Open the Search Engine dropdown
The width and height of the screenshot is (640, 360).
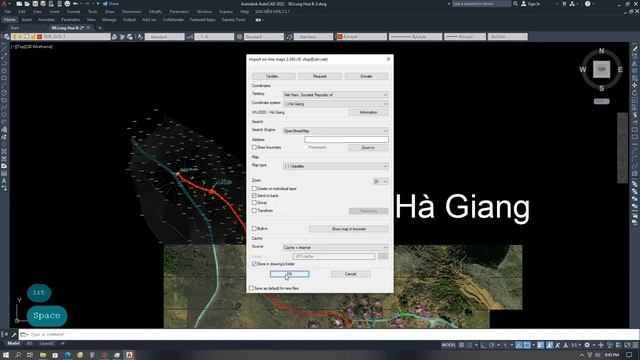coord(336,131)
